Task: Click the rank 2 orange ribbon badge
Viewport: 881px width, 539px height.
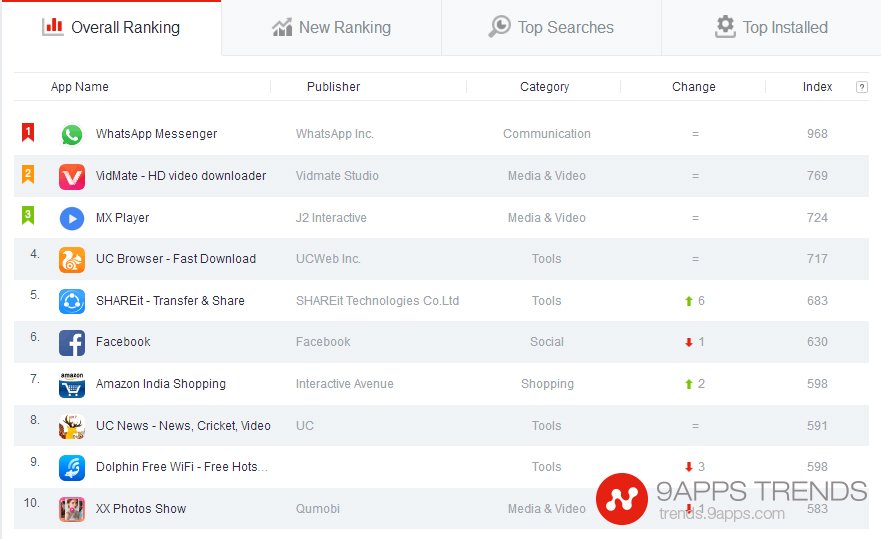Action: click(x=28, y=174)
